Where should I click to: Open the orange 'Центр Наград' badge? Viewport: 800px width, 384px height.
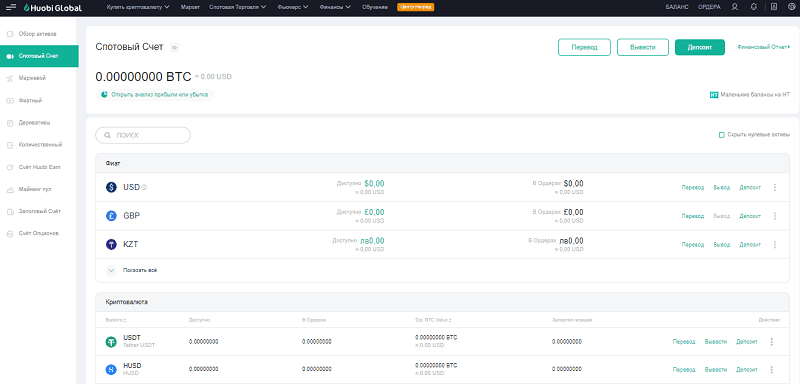pyautogui.click(x=415, y=7)
